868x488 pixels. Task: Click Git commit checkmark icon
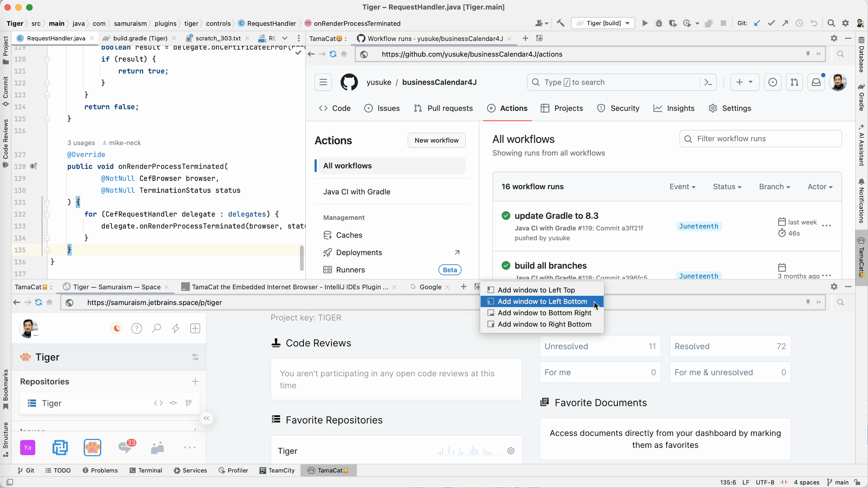[771, 23]
